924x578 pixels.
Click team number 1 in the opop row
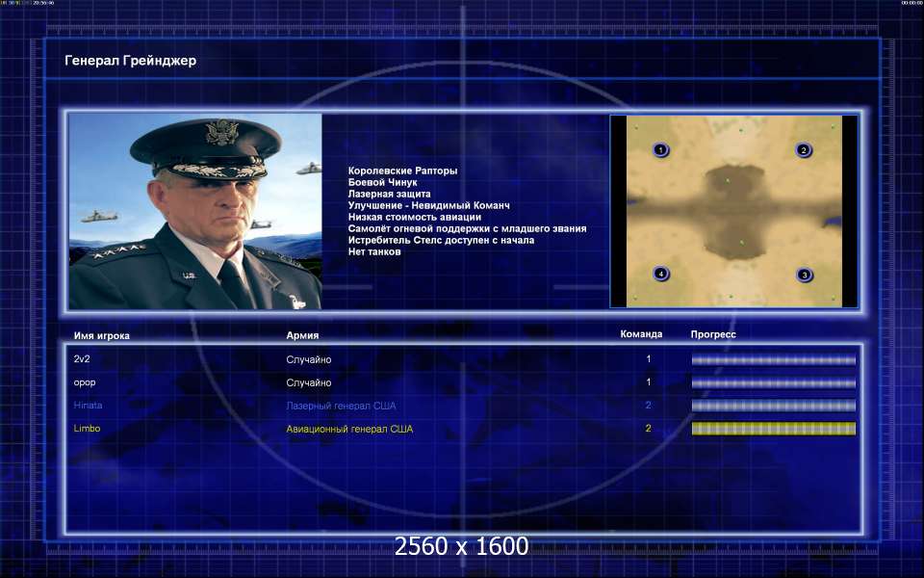pos(648,382)
